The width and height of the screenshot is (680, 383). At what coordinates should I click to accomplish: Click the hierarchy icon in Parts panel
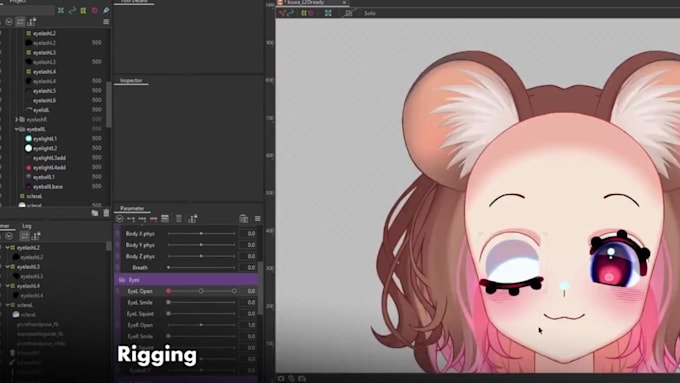tap(32, 21)
